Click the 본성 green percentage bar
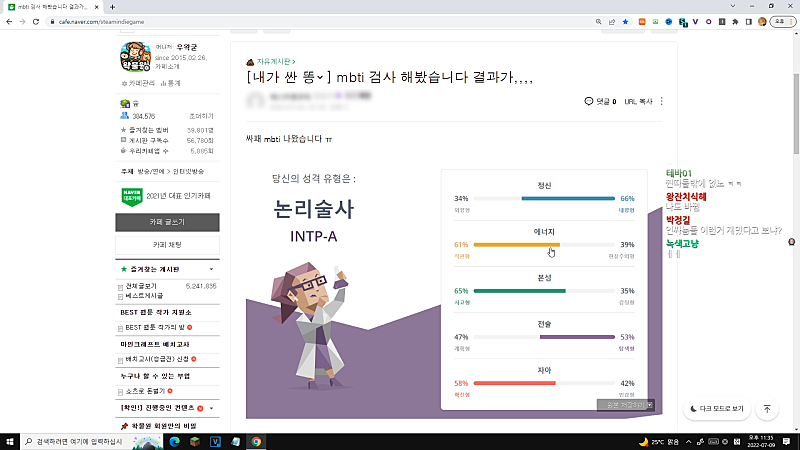The width and height of the screenshot is (800, 450). coord(519,291)
